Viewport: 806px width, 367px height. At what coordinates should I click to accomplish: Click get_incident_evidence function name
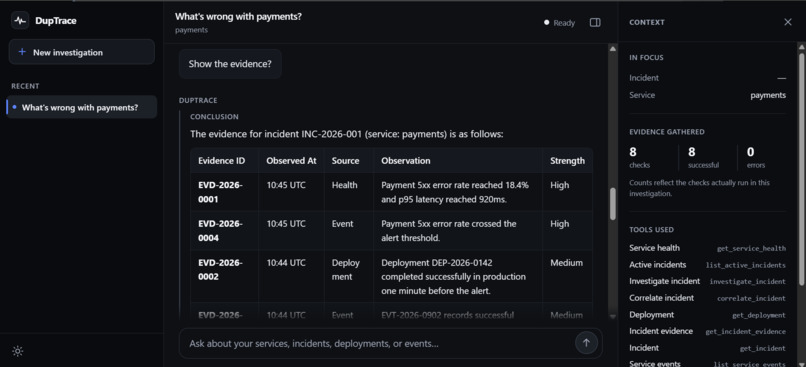745,332
